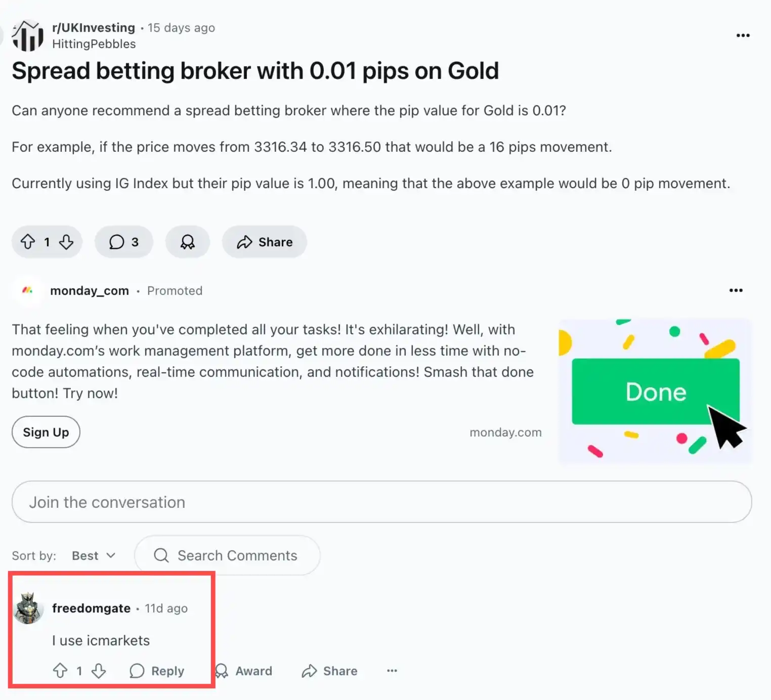The image size is (771, 700).
Task: Click the Search Comments box
Action: 227,555
